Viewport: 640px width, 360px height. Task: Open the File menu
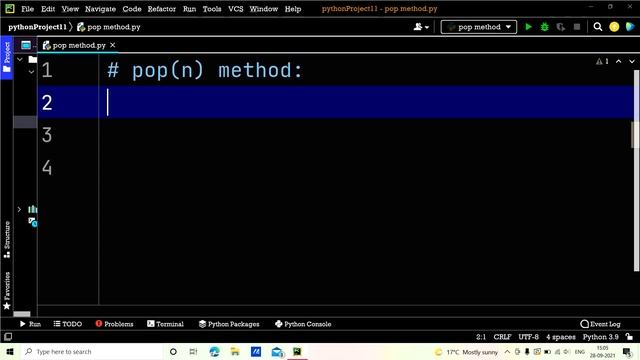point(27,9)
